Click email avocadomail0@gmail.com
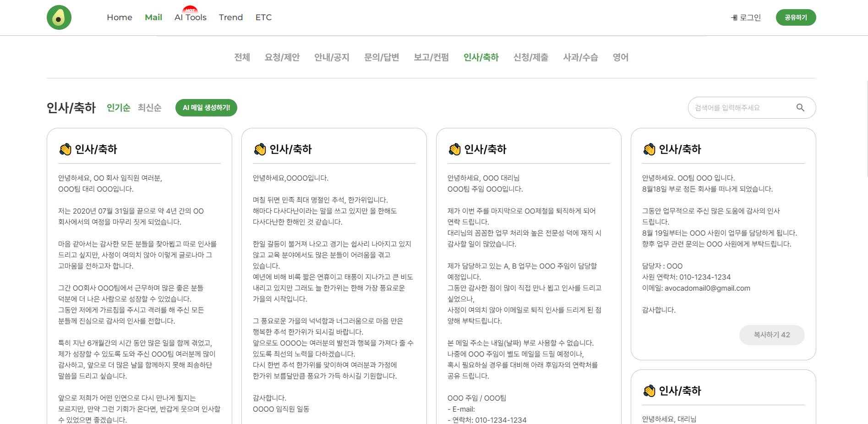Viewport: 868px width, 424px height. click(707, 288)
